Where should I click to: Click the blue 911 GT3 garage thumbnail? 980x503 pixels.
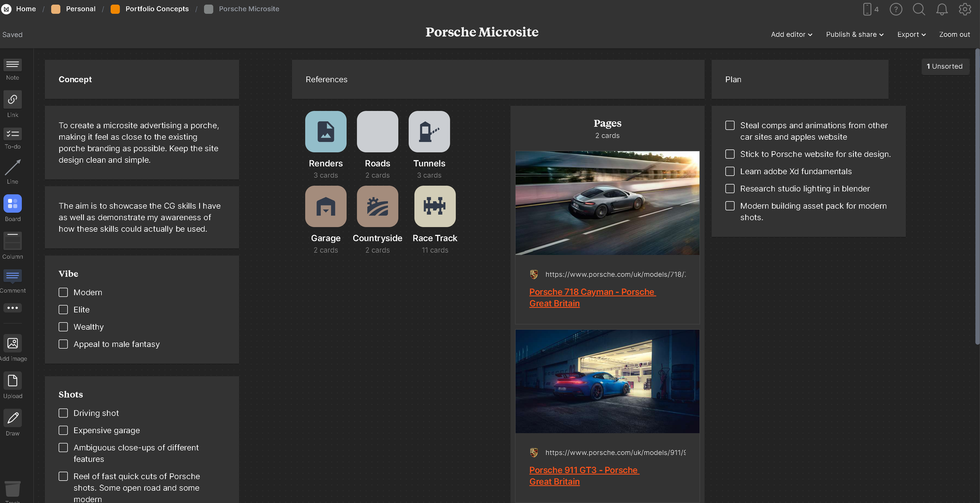coord(607,381)
